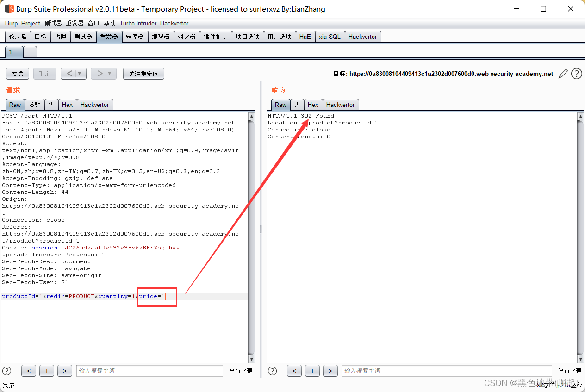The width and height of the screenshot is (585, 392).
Task: Open history dropdown next to forward arrow
Action: [110, 74]
